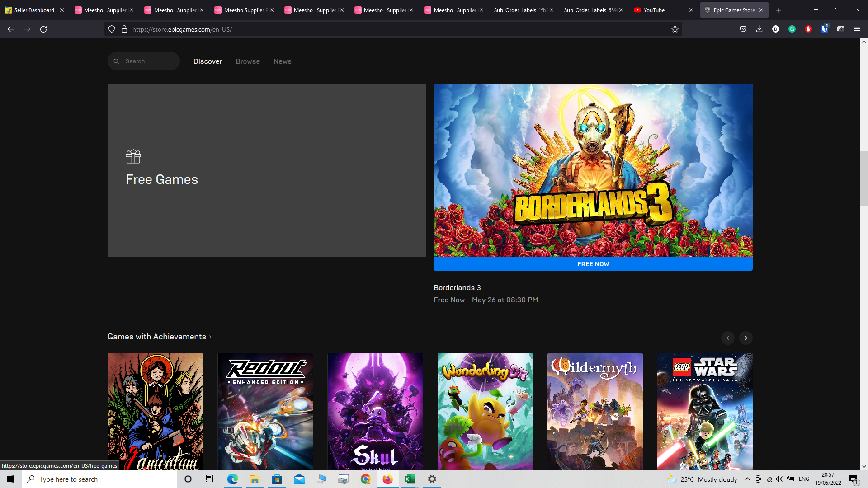
Task: Click the Bitwarden extension icon
Action: pyautogui.click(x=824, y=29)
